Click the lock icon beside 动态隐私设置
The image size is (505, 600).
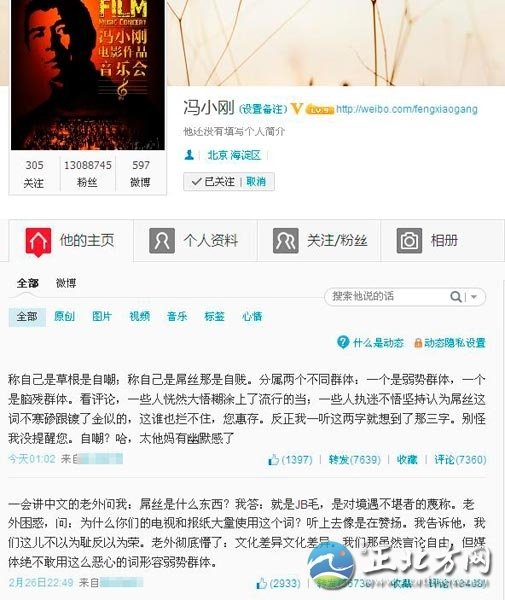pos(418,343)
